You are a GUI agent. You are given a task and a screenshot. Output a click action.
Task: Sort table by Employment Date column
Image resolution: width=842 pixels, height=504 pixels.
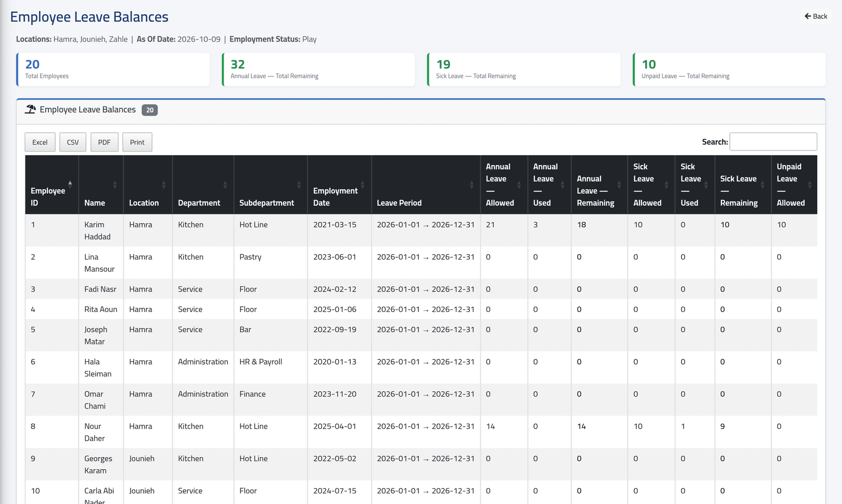[339, 185]
